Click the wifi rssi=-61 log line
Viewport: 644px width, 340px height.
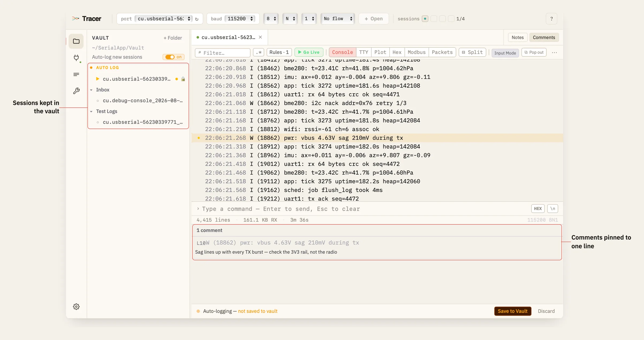point(377,129)
